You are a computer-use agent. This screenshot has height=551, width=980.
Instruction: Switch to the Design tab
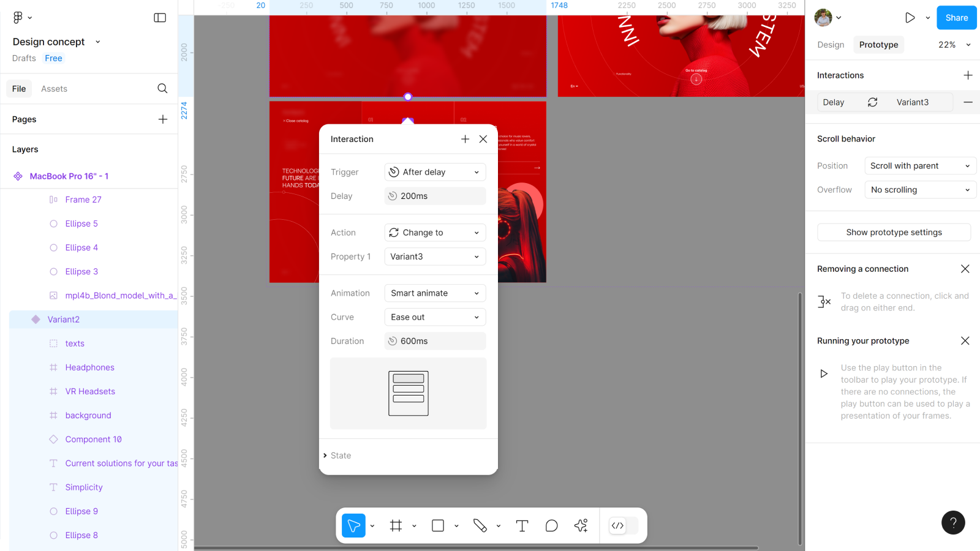[831, 45]
